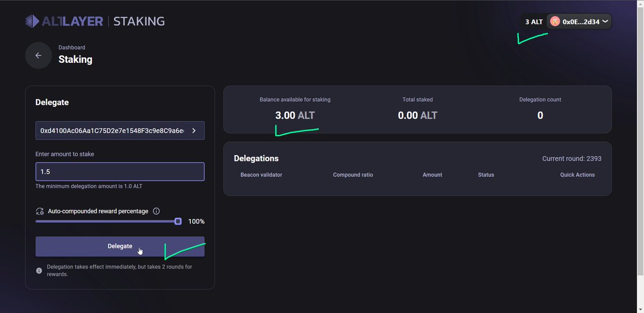
Task: Click the Status column header
Action: click(486, 175)
